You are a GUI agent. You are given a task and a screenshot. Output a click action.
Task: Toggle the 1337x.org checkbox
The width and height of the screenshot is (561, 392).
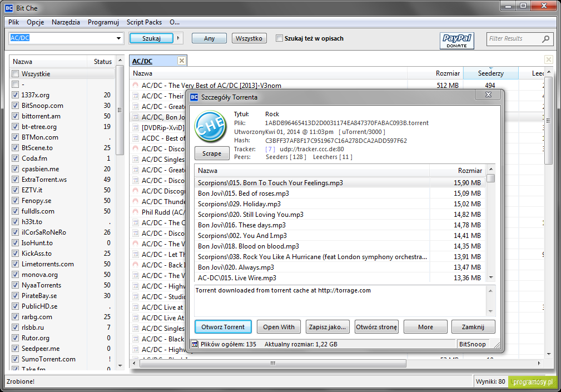pyautogui.click(x=16, y=95)
